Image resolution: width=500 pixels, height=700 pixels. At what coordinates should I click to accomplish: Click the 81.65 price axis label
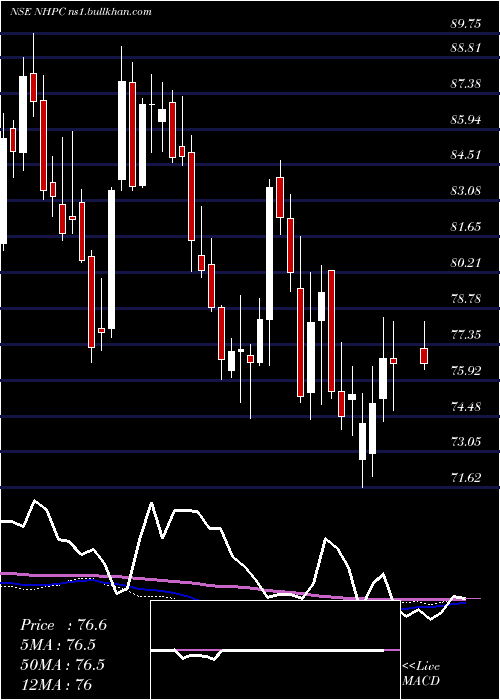pyautogui.click(x=466, y=226)
